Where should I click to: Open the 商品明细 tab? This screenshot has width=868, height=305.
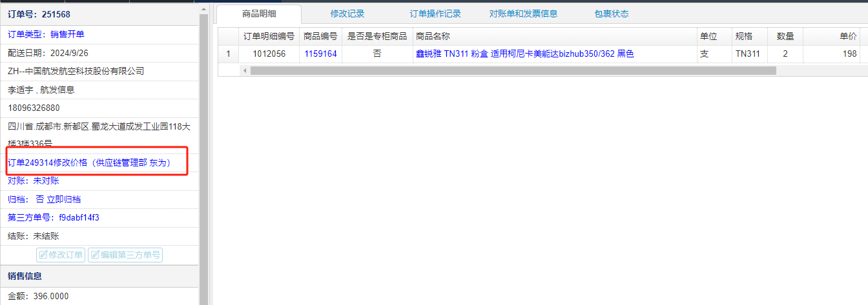click(x=258, y=14)
